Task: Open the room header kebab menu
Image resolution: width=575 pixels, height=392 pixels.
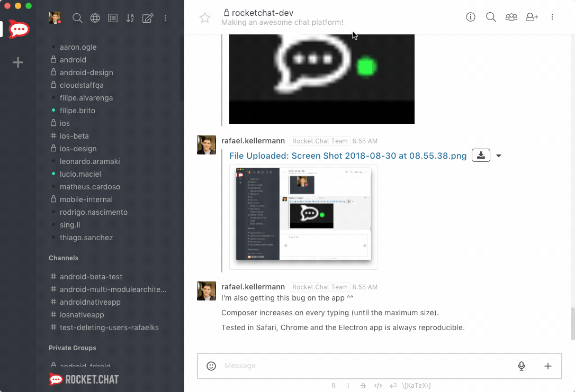Action: coord(552,17)
